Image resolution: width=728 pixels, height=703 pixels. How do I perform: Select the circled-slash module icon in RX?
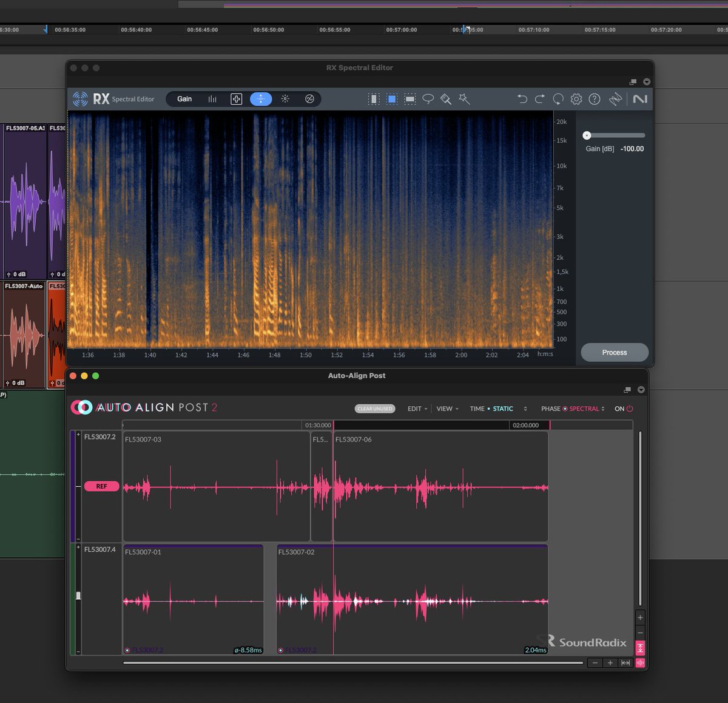[309, 99]
